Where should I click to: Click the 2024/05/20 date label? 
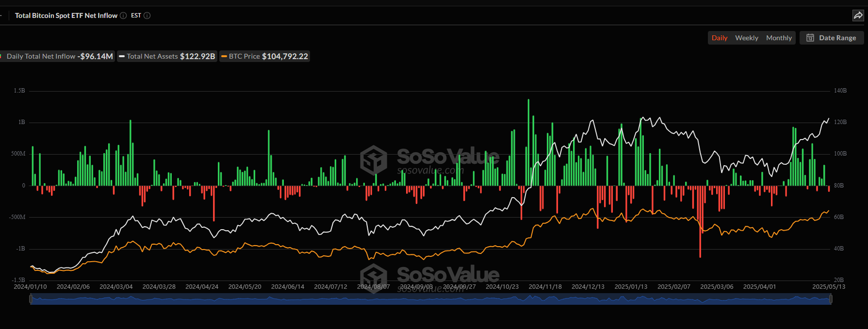pyautogui.click(x=245, y=287)
